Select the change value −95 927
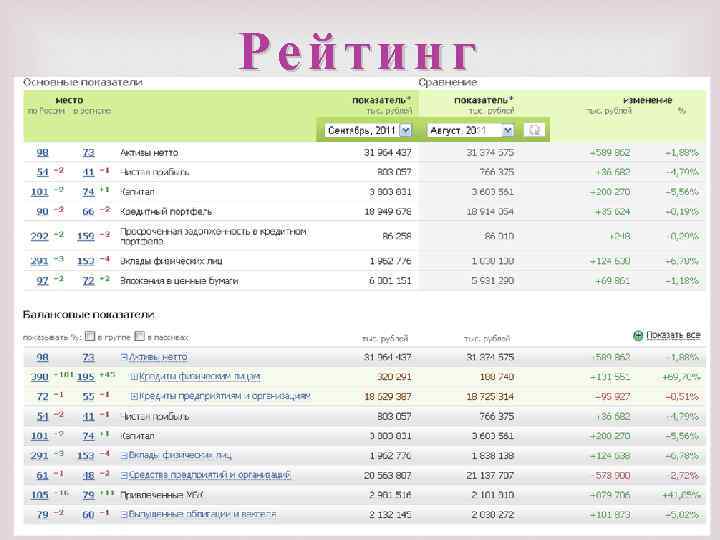The image size is (720, 540). [x=613, y=396]
